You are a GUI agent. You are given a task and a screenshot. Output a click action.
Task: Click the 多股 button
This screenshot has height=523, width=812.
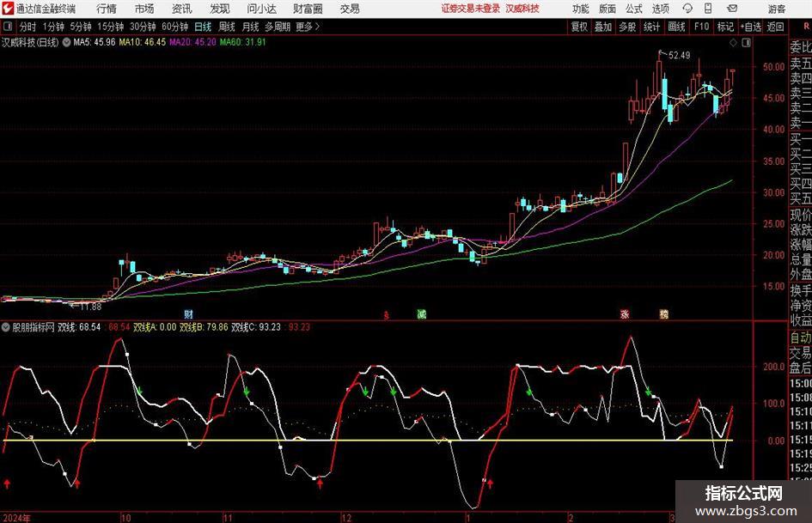[x=627, y=27]
